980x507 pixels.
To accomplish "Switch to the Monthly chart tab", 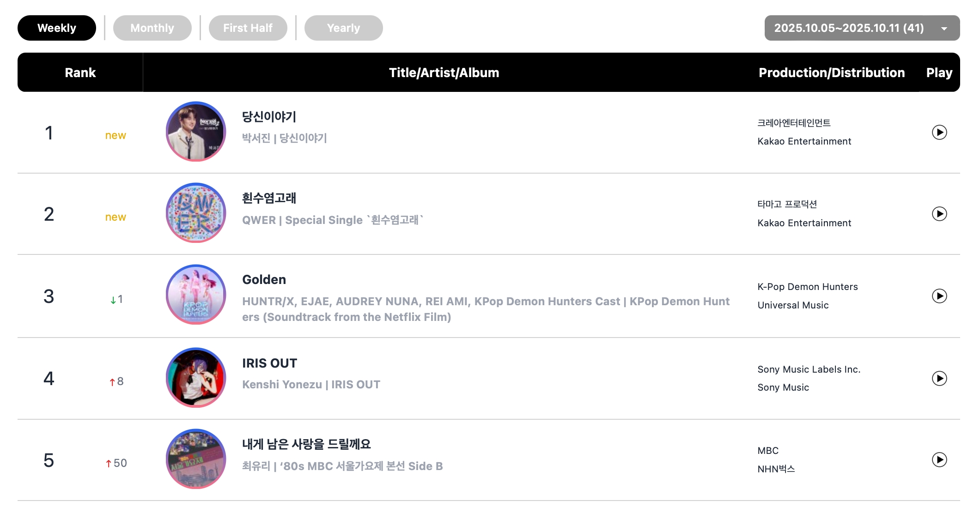I will (152, 28).
